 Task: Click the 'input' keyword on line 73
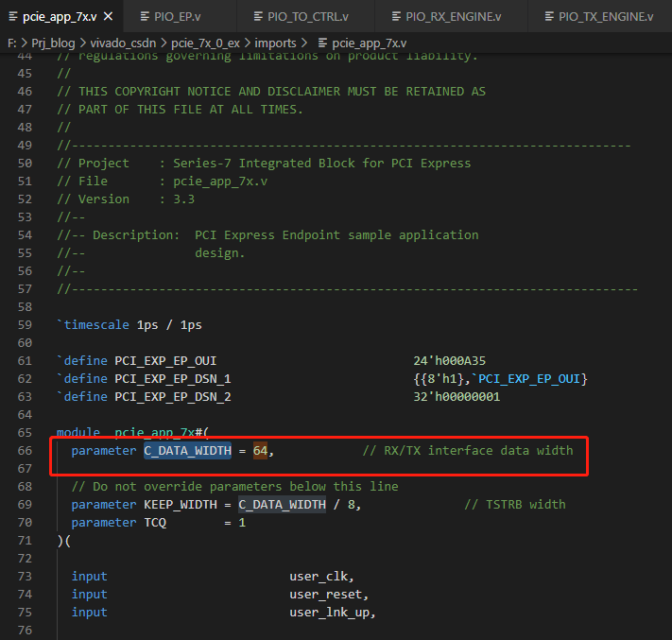point(89,577)
